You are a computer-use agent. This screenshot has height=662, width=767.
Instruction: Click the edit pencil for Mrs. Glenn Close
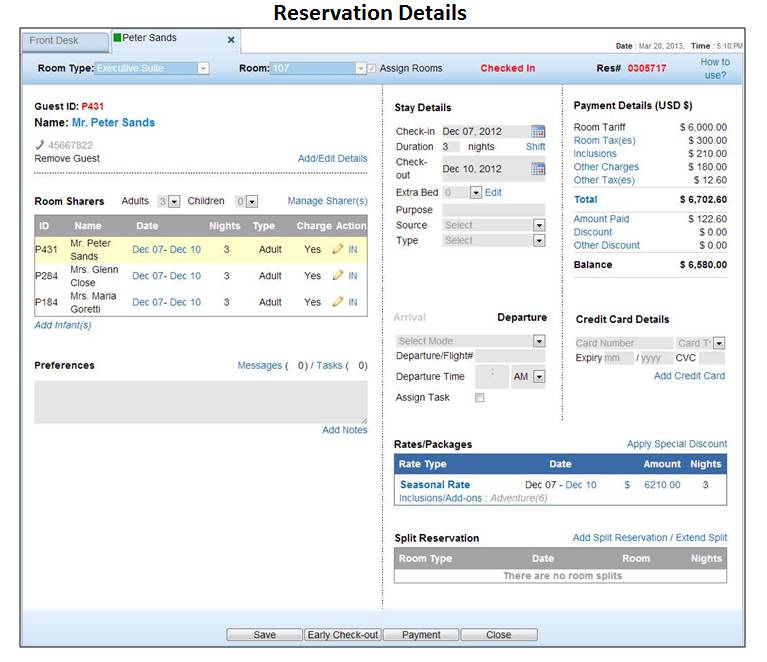pyautogui.click(x=338, y=275)
